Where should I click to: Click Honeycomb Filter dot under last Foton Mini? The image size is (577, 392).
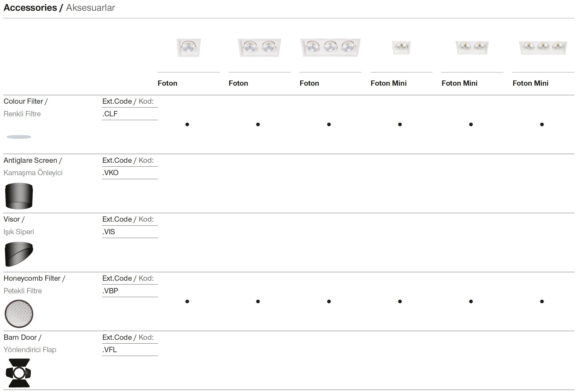[542, 301]
